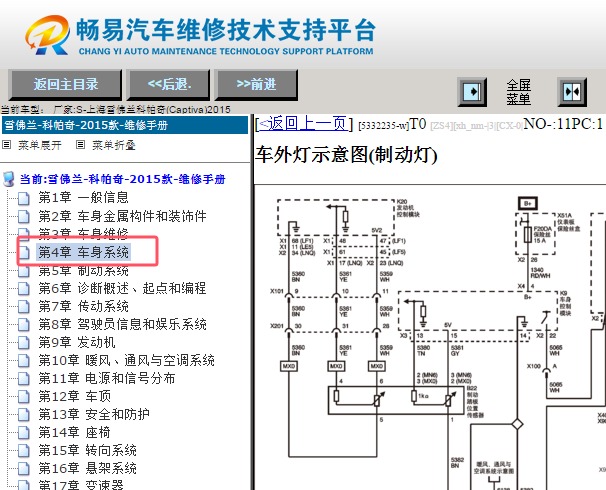
Task: Open 第11章 电源和信号分布
Action: pos(107,378)
